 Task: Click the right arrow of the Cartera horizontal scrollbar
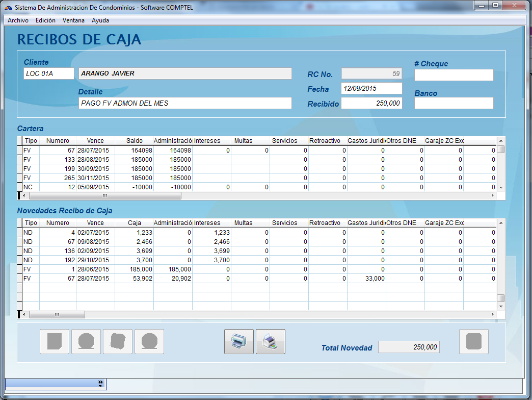(493, 195)
